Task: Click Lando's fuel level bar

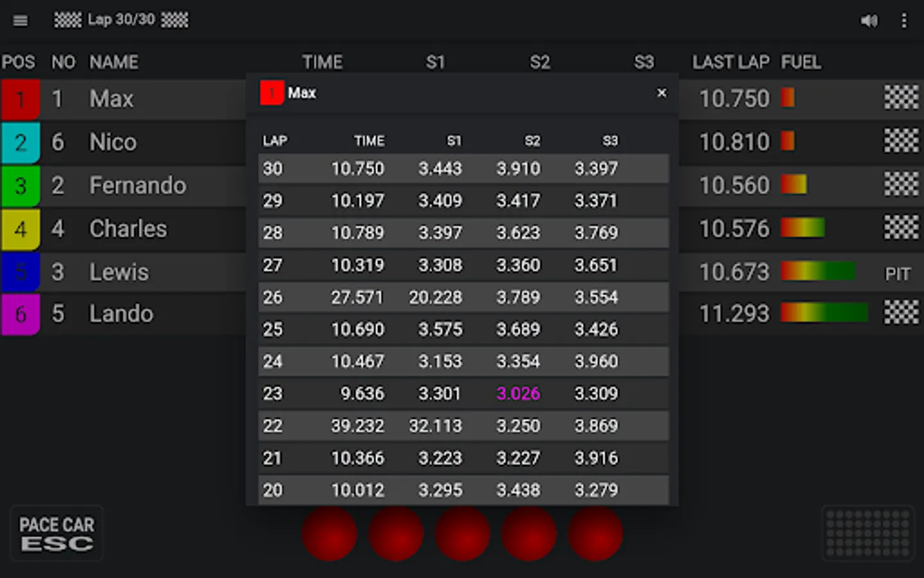Action: (x=825, y=313)
